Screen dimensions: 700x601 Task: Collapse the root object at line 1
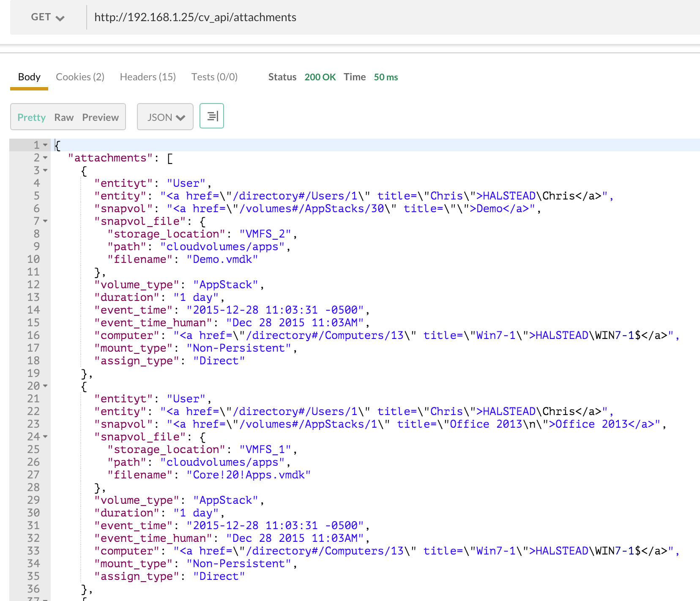[x=45, y=145]
